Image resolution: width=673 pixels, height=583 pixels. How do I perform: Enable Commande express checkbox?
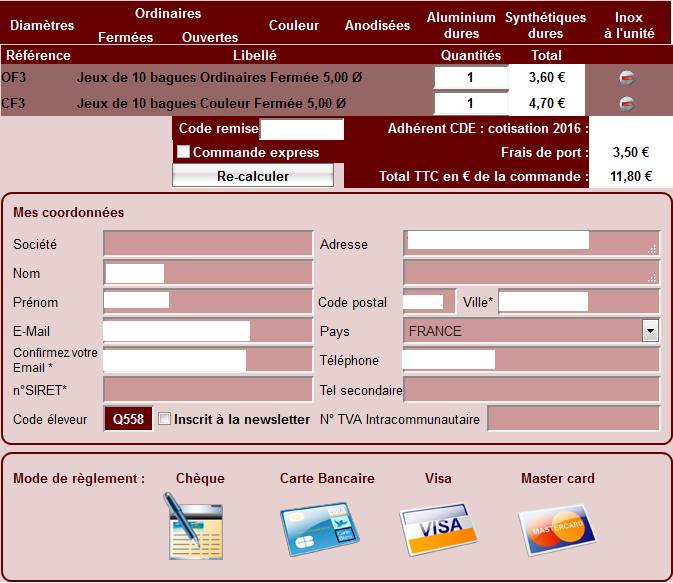[x=183, y=152]
